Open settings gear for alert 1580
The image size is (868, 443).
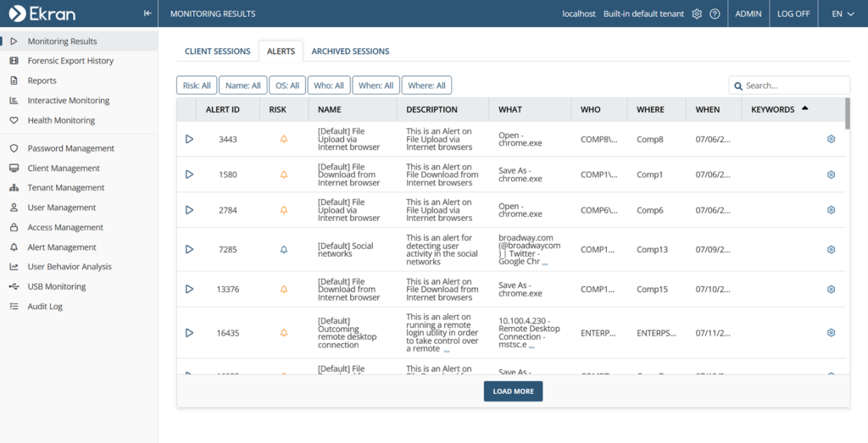pos(831,174)
